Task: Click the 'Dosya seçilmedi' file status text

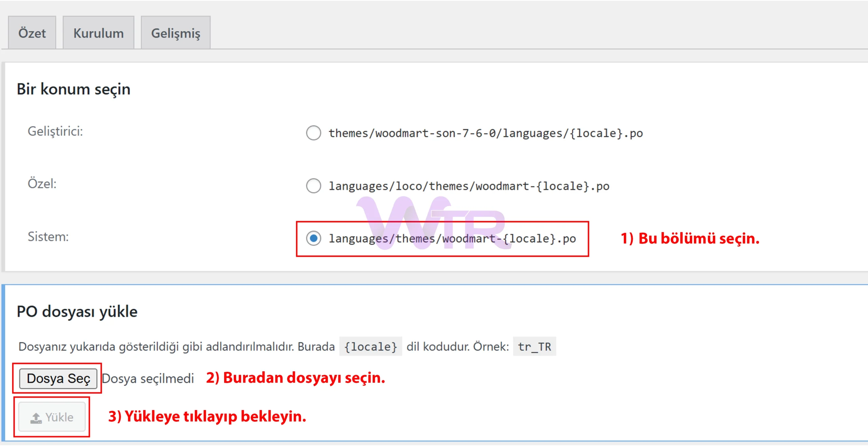Action: (148, 378)
